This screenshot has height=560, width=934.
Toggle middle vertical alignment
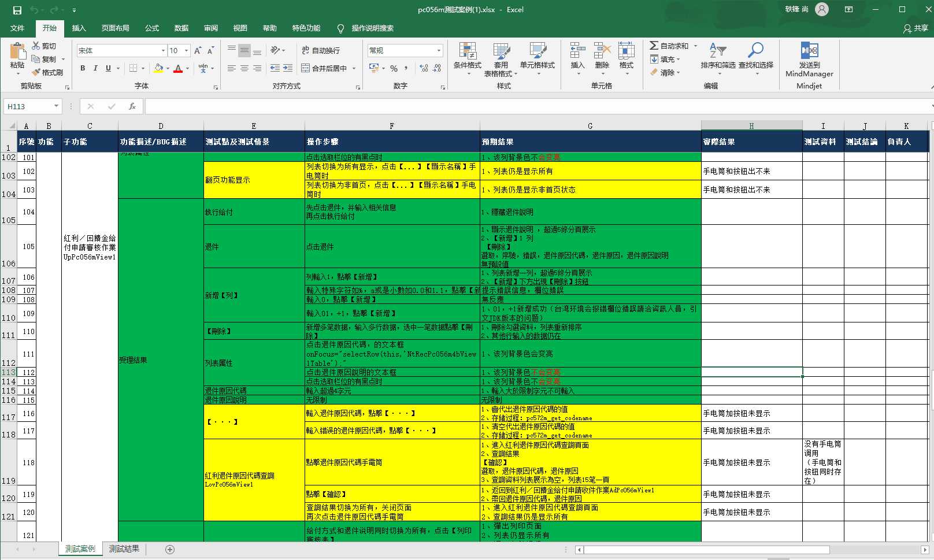point(244,51)
